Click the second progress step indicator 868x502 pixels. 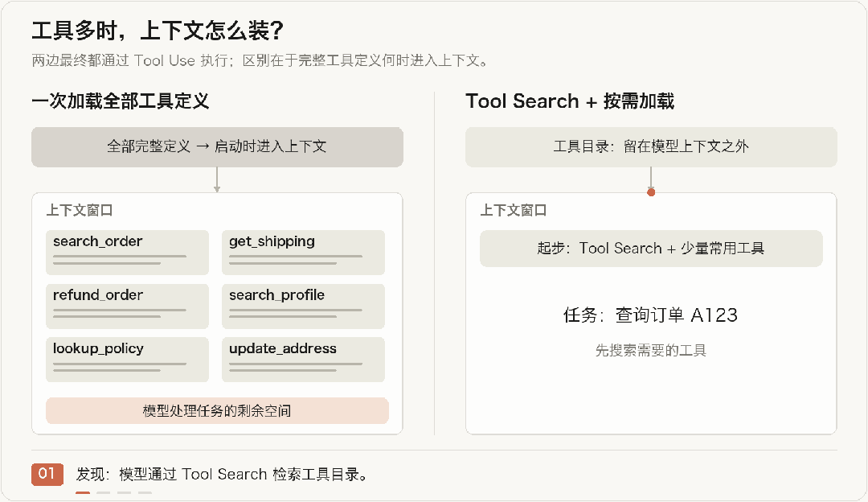point(104,492)
